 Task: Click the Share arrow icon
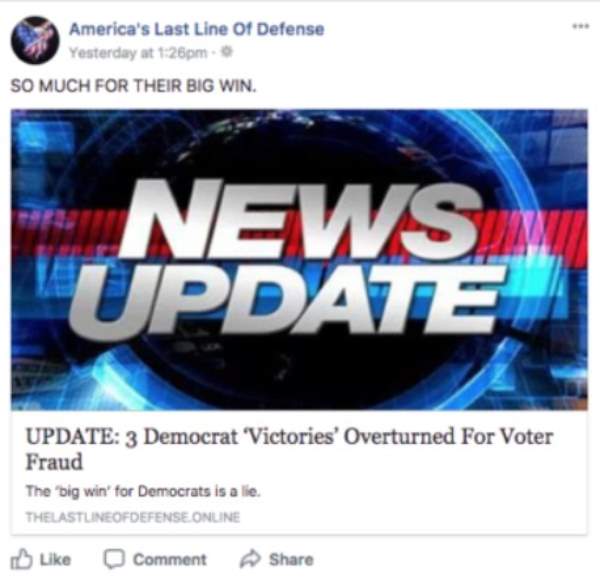point(250,559)
